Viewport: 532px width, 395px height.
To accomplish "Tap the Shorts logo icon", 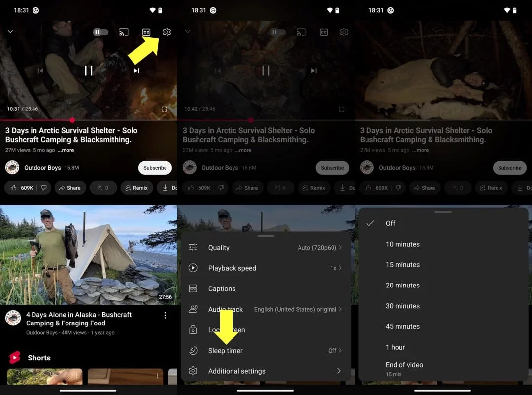I will pos(15,358).
